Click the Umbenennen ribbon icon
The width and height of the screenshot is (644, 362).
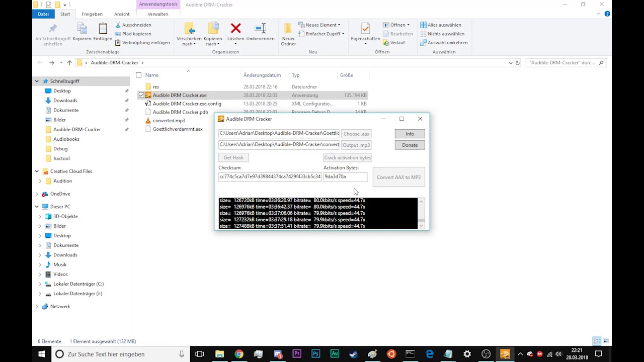[260, 28]
